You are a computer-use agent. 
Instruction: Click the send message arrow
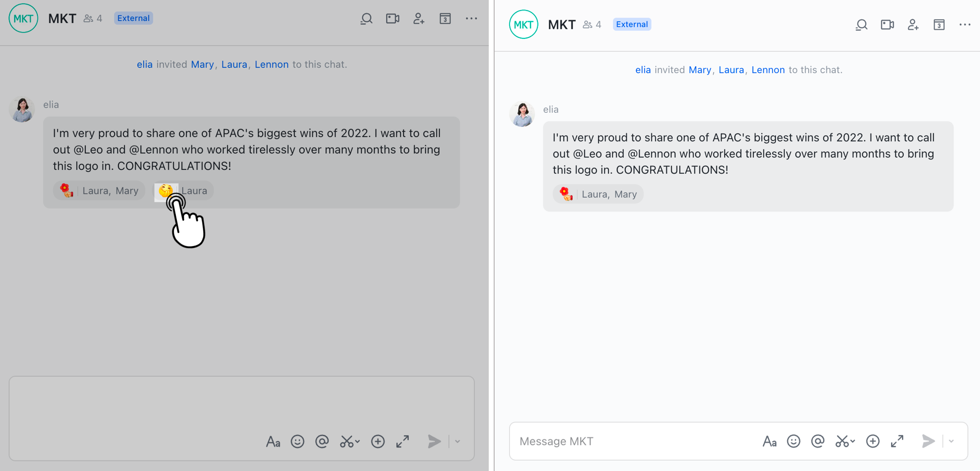tap(434, 441)
